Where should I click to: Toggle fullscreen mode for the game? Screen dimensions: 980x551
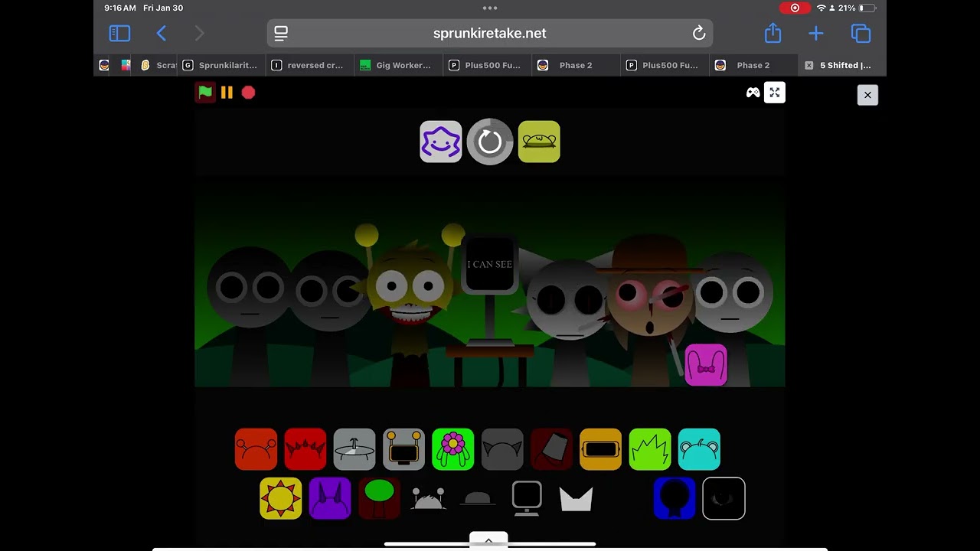[x=775, y=93]
